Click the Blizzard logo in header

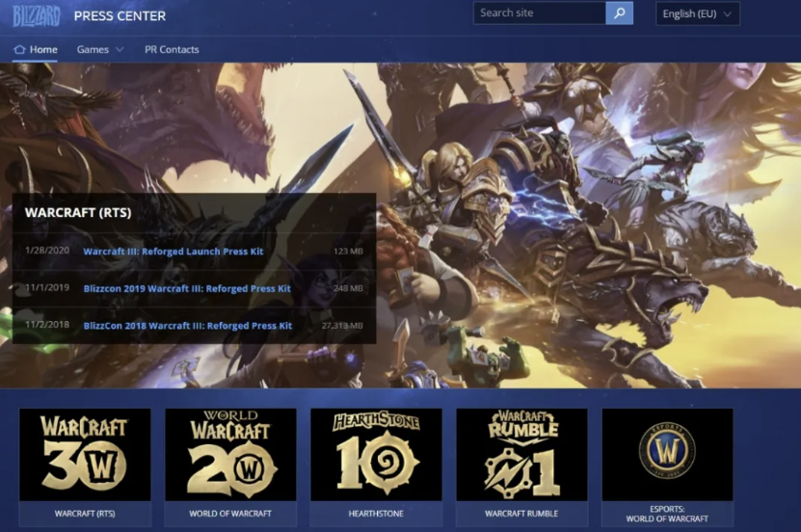click(x=37, y=14)
